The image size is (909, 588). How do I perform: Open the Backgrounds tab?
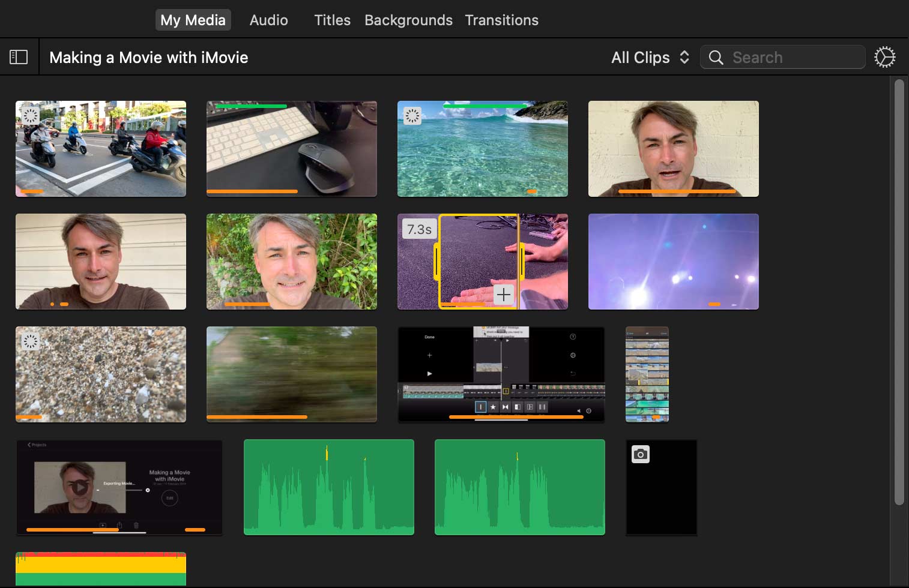pyautogui.click(x=408, y=20)
